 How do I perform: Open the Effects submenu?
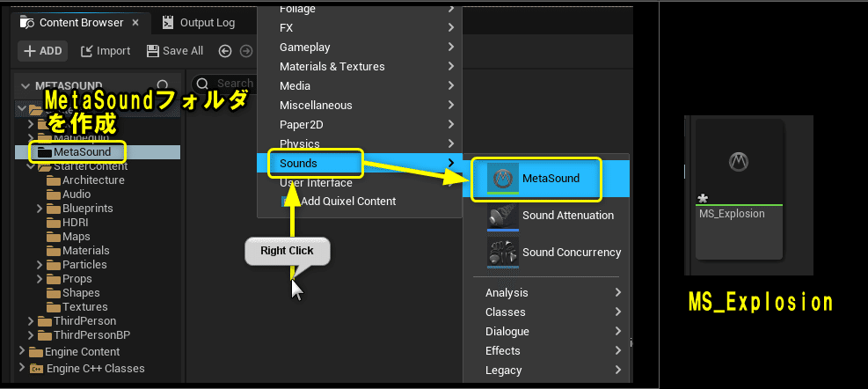(x=546, y=351)
